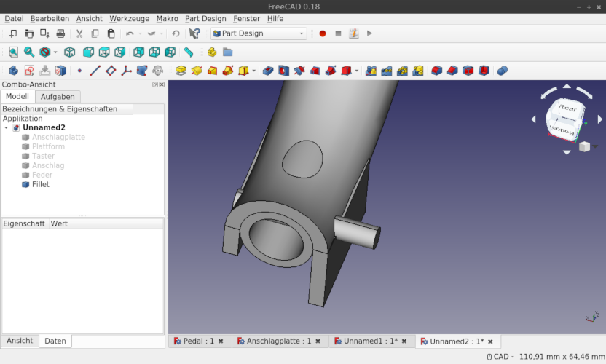Click the Boolean operation icon

[x=502, y=71]
